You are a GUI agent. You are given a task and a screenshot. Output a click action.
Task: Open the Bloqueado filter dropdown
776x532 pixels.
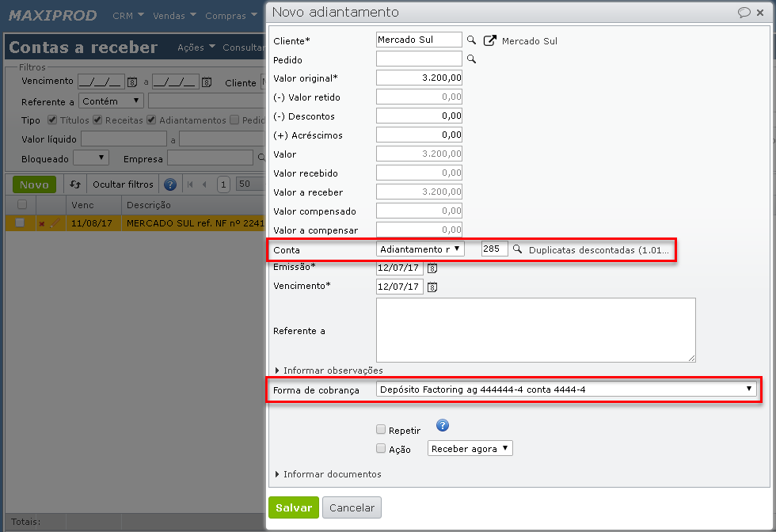coord(91,158)
